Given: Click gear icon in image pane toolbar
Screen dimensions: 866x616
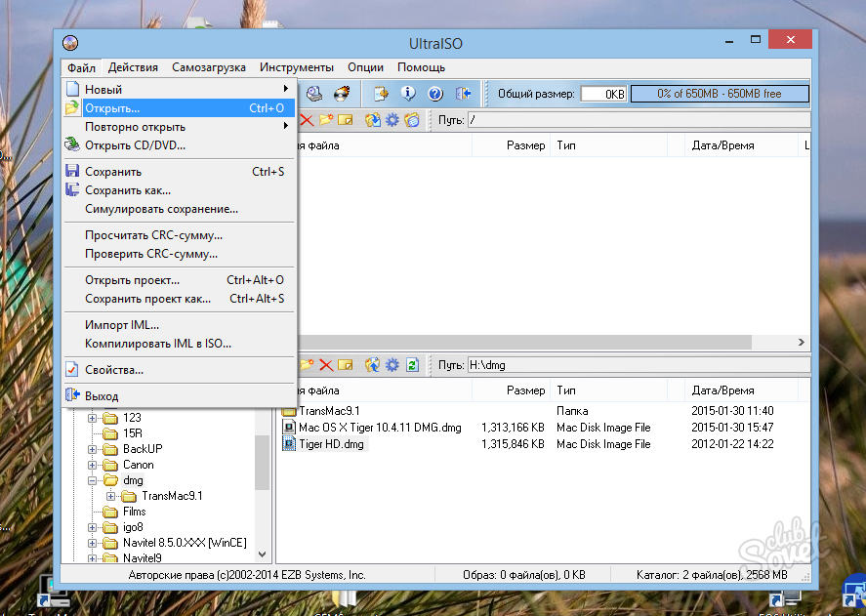Looking at the screenshot, I should pos(392,120).
